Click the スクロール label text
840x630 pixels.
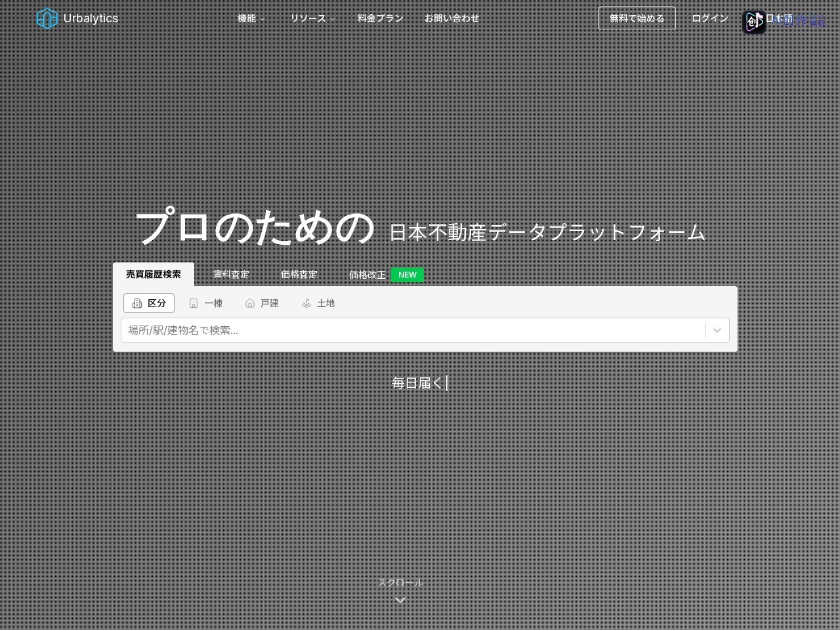(x=400, y=582)
